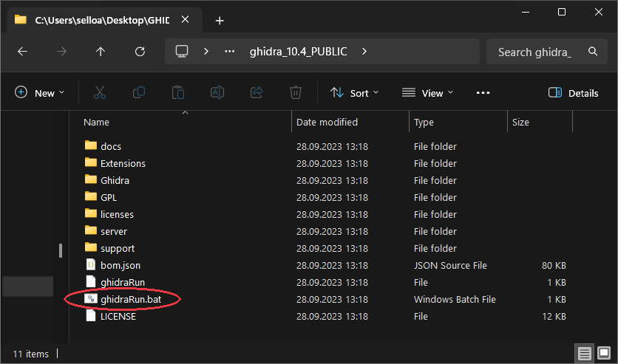
Task: Open the View layout menu
Action: (427, 93)
